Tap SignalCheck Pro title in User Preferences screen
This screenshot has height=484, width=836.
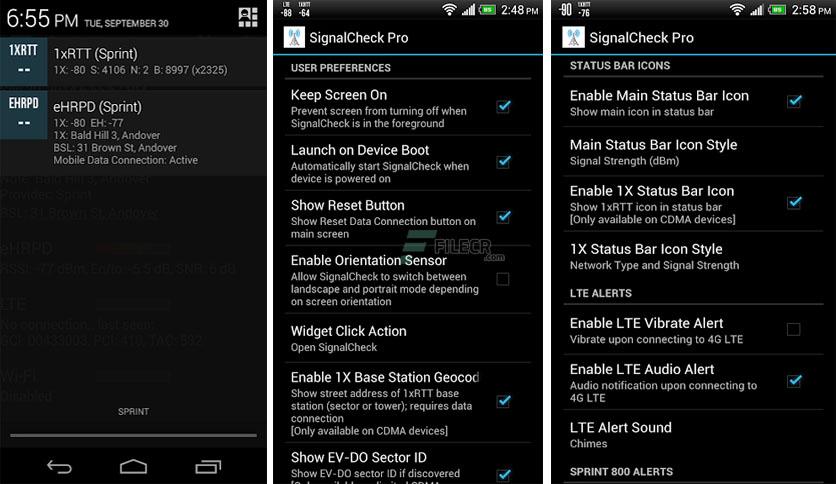(359, 38)
